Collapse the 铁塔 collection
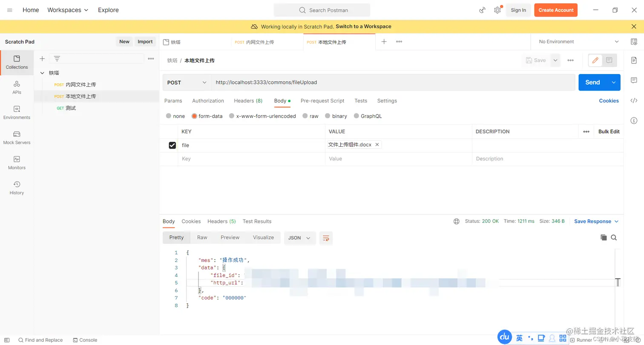The width and height of the screenshot is (644, 345). [42, 73]
